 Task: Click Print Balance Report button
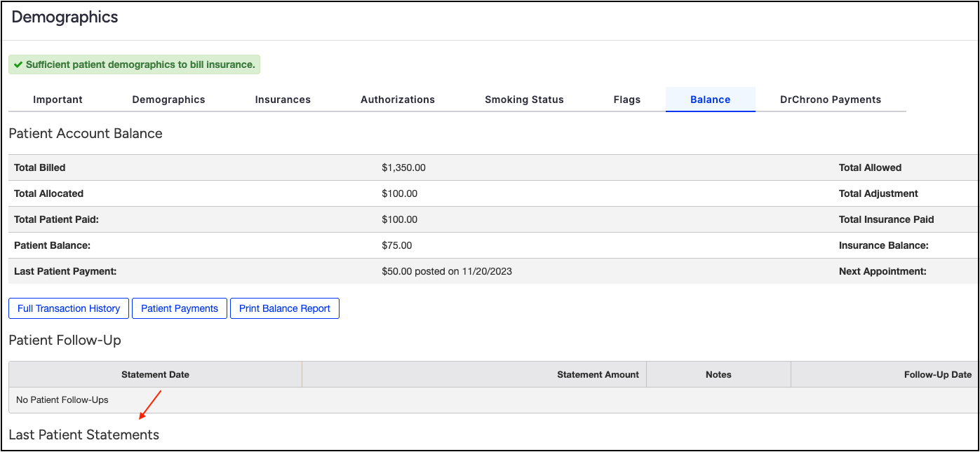point(285,308)
